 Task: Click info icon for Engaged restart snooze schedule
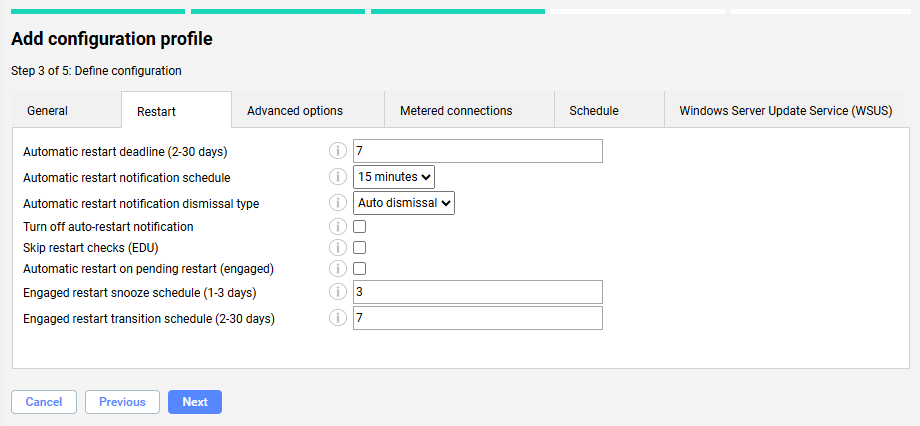[x=338, y=292]
